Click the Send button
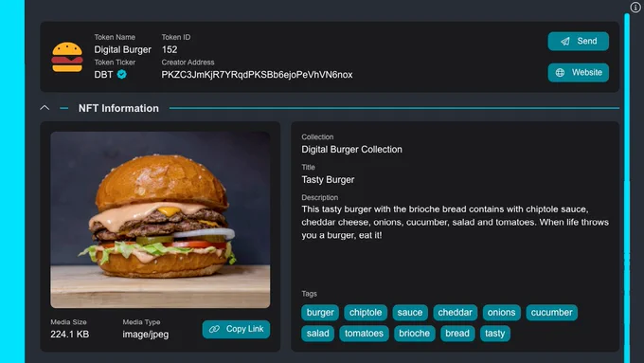The width and height of the screenshot is (644, 363). (579, 41)
